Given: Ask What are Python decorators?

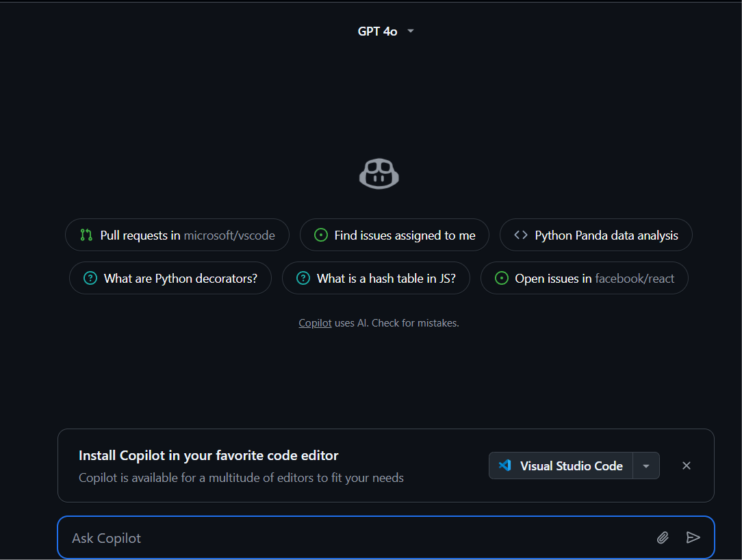Looking at the screenshot, I should 170,279.
